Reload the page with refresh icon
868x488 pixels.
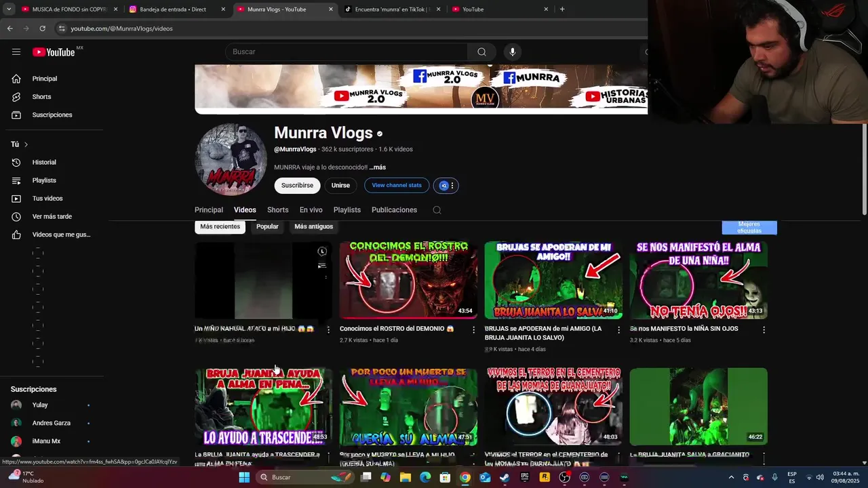tap(42, 28)
